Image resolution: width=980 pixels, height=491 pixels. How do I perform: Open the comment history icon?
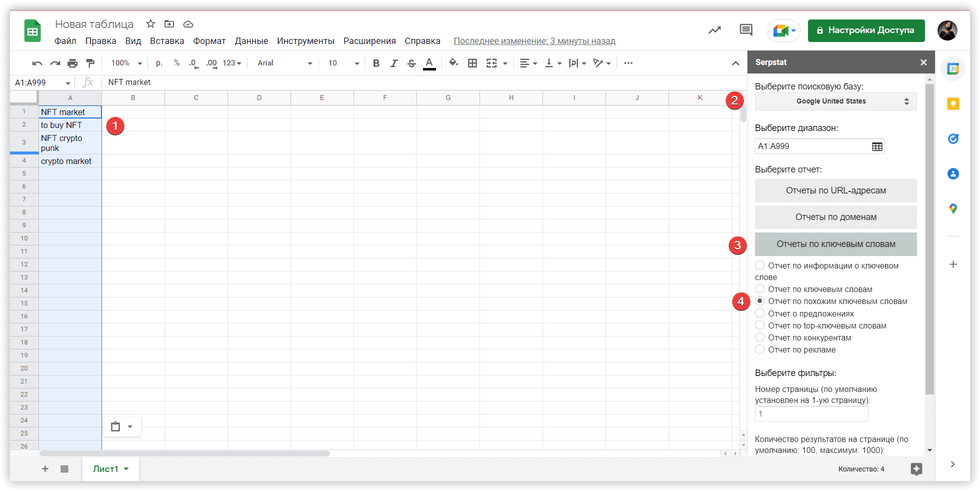pyautogui.click(x=745, y=30)
